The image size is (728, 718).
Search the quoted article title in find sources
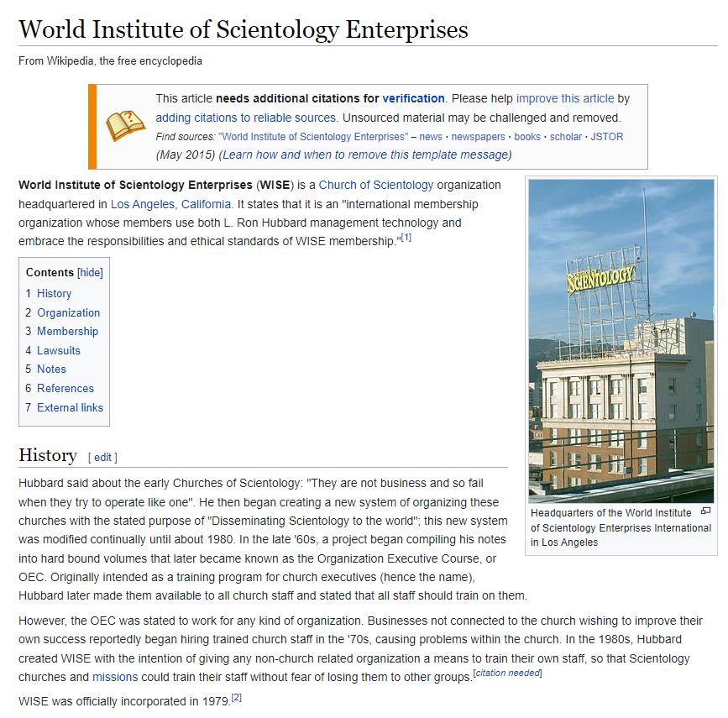coord(313,137)
